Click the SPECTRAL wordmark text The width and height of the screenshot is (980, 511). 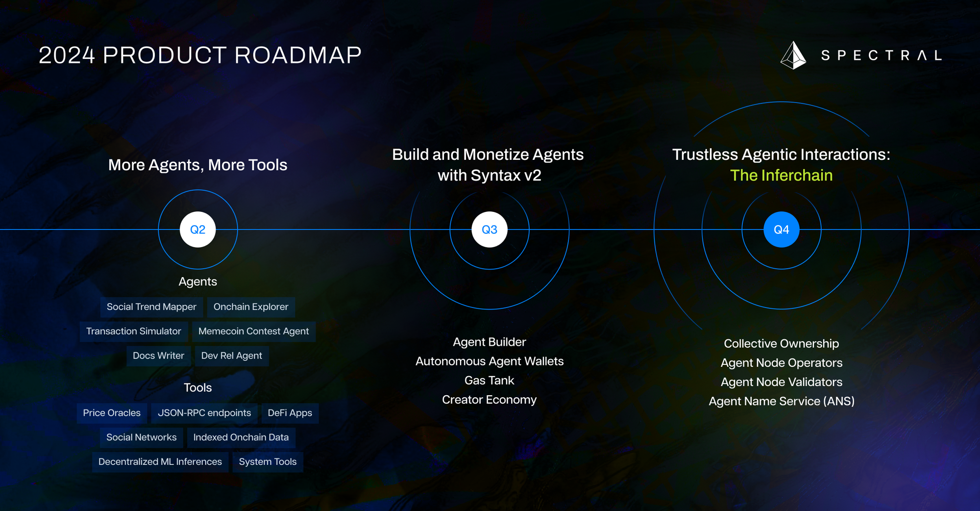coord(882,55)
